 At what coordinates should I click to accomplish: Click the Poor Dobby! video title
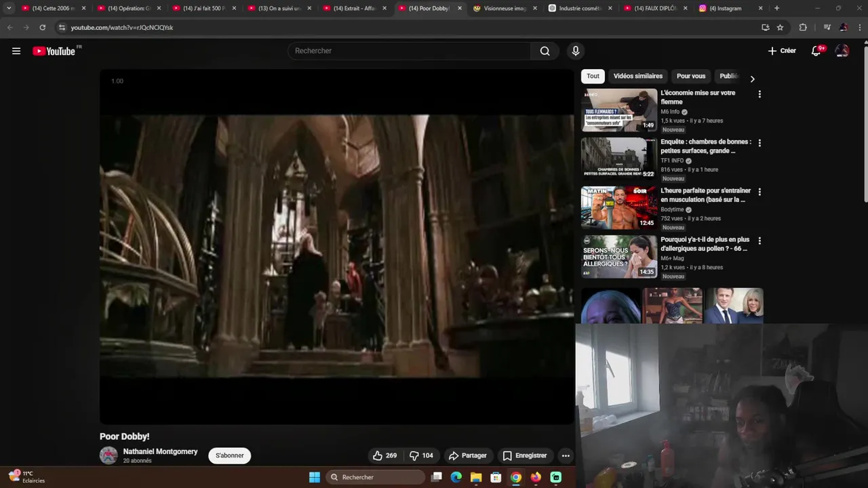pos(125,436)
